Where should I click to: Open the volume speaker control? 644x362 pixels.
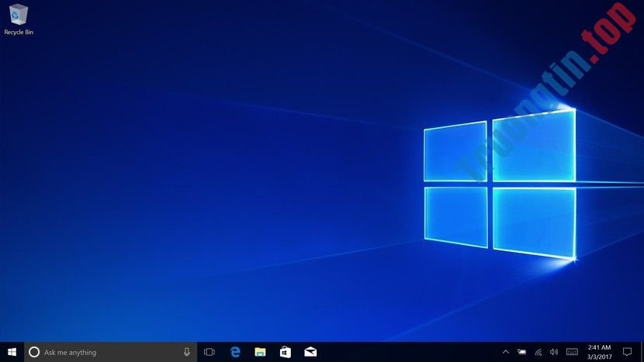(x=554, y=352)
